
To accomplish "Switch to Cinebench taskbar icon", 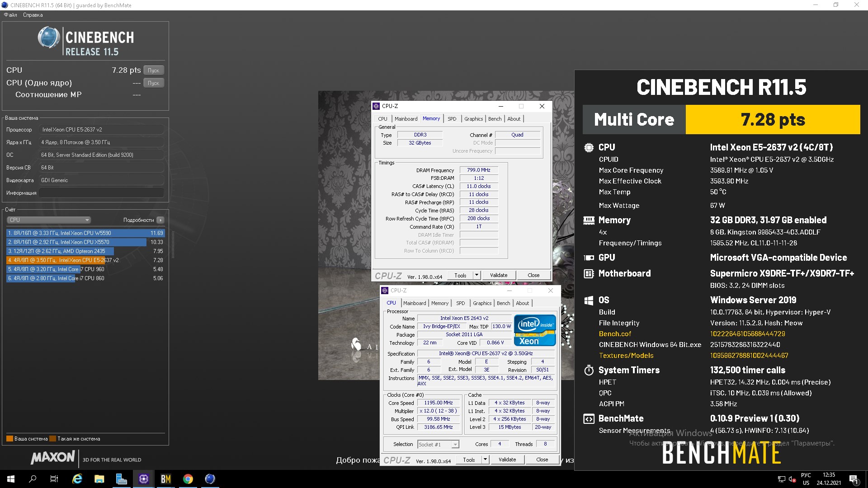I will 210,479.
